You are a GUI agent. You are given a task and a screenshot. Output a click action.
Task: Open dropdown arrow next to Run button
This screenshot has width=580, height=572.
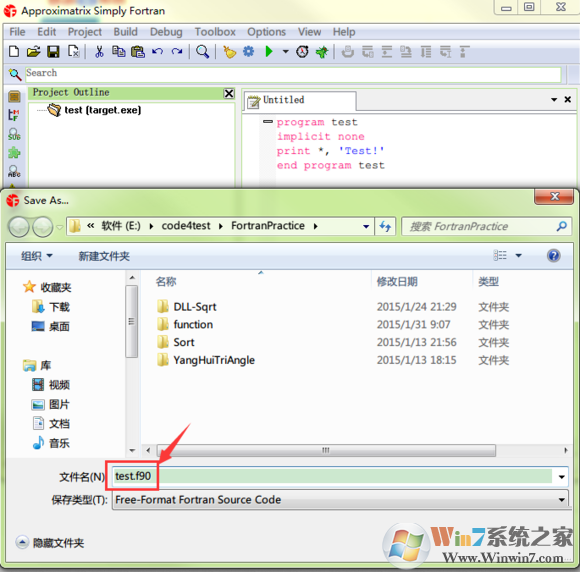click(286, 51)
